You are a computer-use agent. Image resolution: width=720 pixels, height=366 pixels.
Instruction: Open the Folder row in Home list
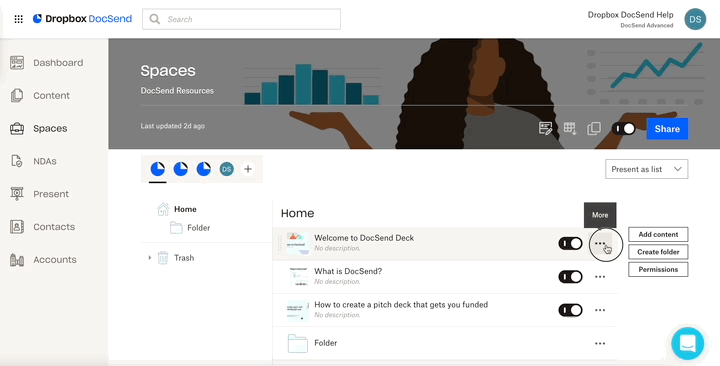click(x=445, y=343)
